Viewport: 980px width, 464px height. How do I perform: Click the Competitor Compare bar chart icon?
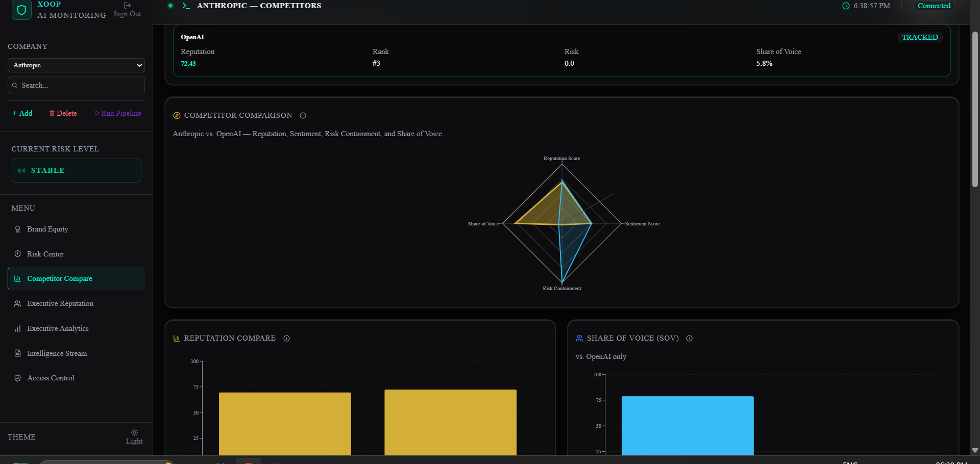(x=17, y=278)
